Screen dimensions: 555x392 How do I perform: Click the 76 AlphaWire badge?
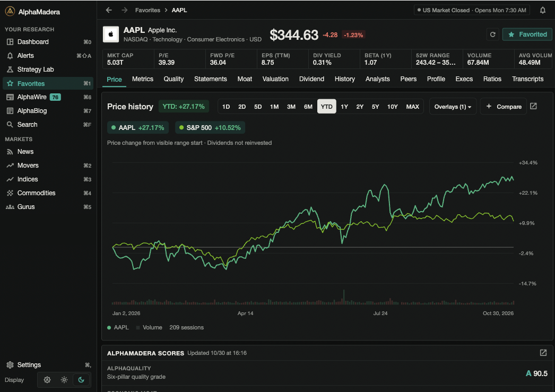[55, 97]
